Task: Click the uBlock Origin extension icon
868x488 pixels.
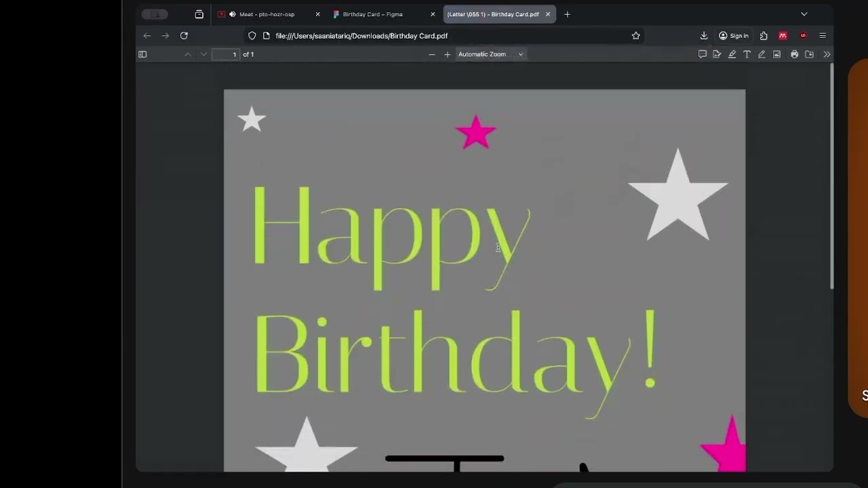Action: (x=803, y=35)
